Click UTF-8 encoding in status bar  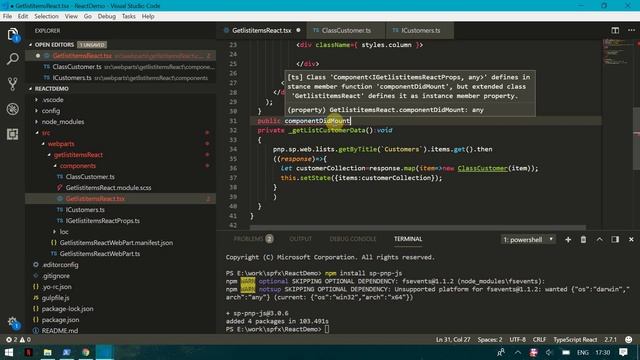pyautogui.click(x=517, y=340)
